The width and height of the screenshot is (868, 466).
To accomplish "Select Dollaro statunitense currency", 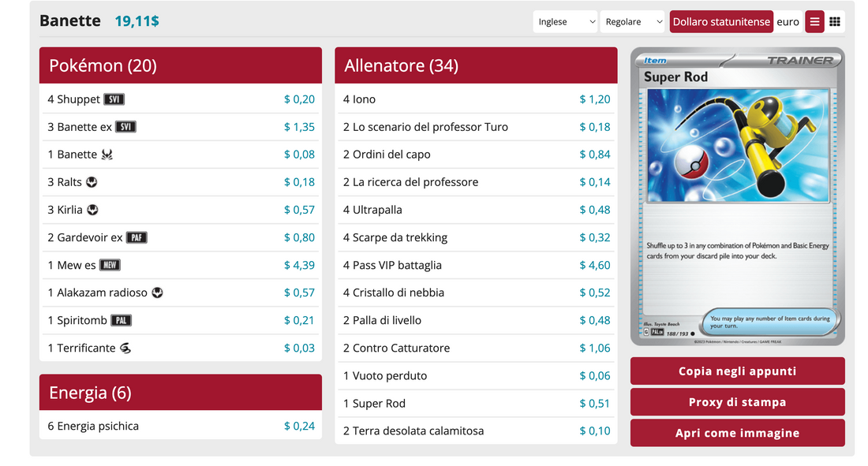I will 721,21.
